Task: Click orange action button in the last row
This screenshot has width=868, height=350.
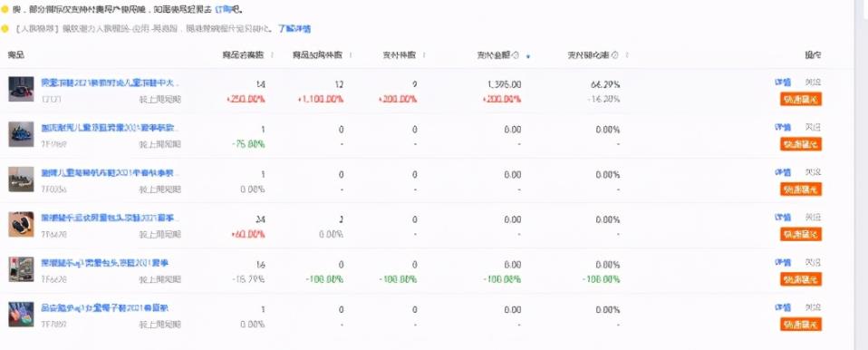Action: click(801, 325)
